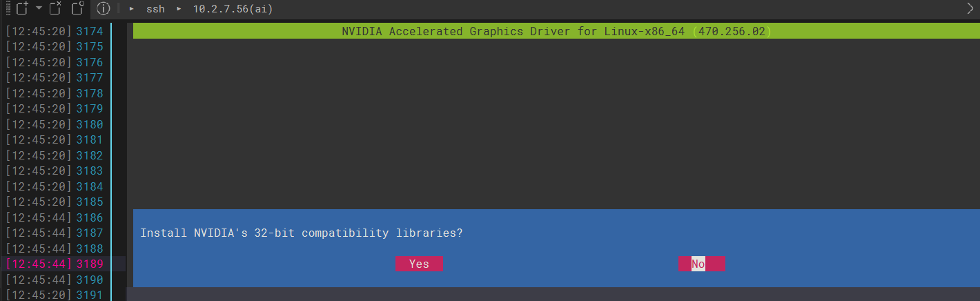Expand the arrow before ssh
The height and width of the screenshot is (301, 980).
(131, 9)
